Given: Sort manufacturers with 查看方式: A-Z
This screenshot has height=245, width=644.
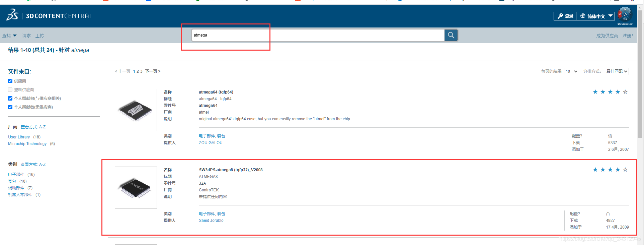Looking at the screenshot, I should click(x=33, y=127).
